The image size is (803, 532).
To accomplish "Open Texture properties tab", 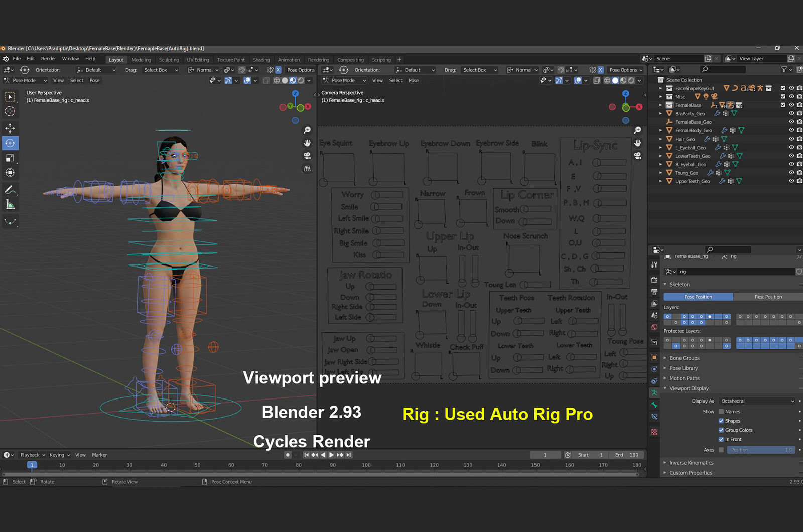I will click(x=654, y=432).
